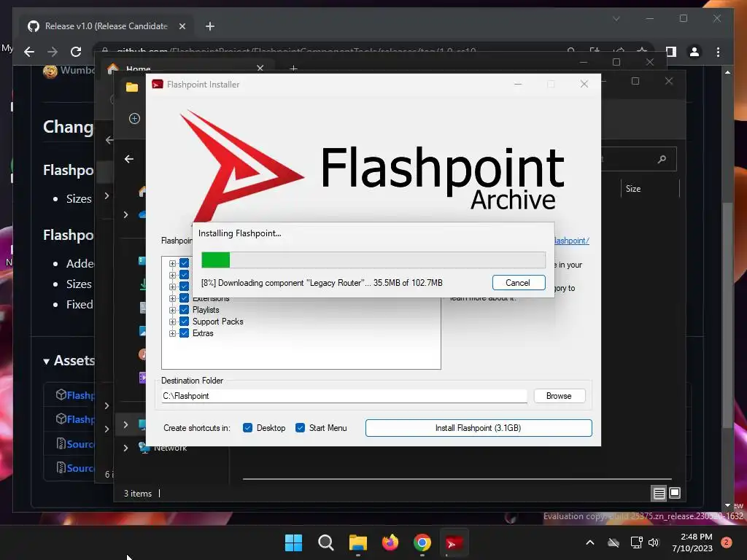Image resolution: width=747 pixels, height=560 pixels.
Task: Go back in Chrome
Action: point(29,52)
